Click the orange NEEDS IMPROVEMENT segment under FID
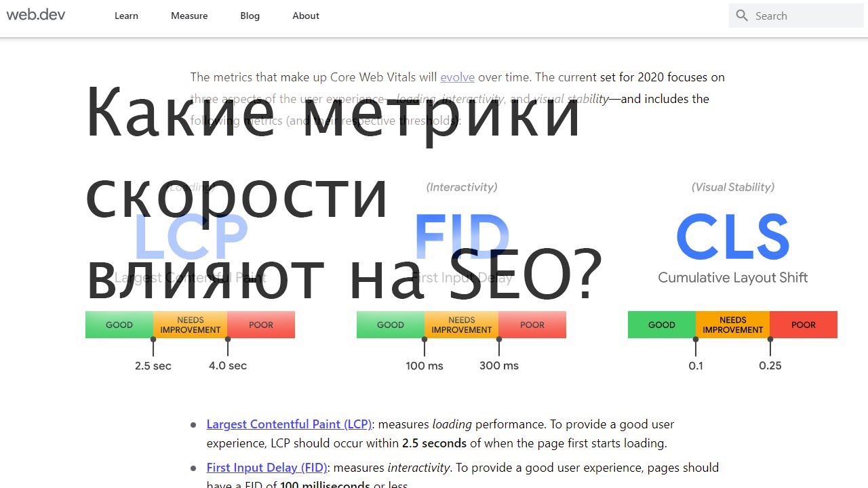 462,325
